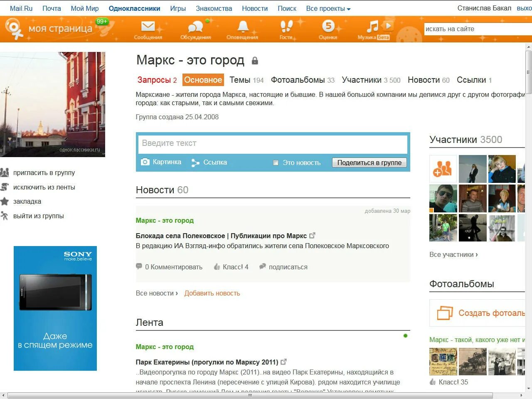This screenshot has height=399, width=532.
Task: Switch to the Темы tab
Action: click(240, 80)
